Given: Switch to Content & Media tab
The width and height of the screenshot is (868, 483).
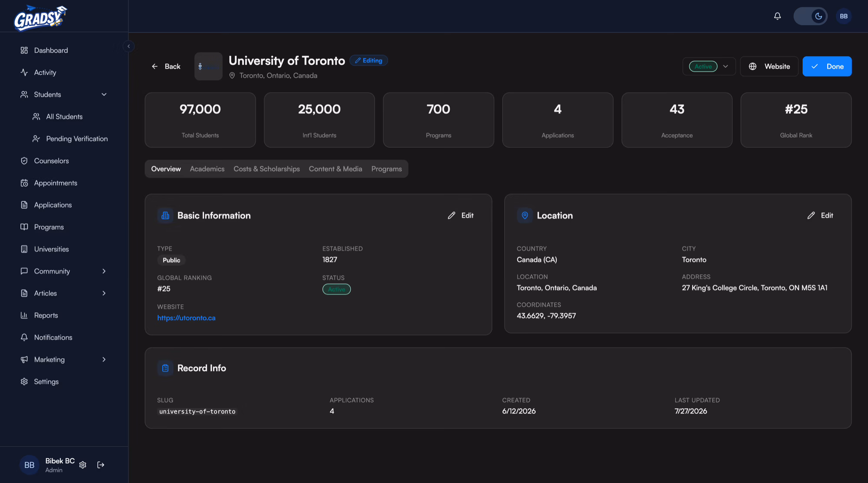Looking at the screenshot, I should tap(335, 169).
